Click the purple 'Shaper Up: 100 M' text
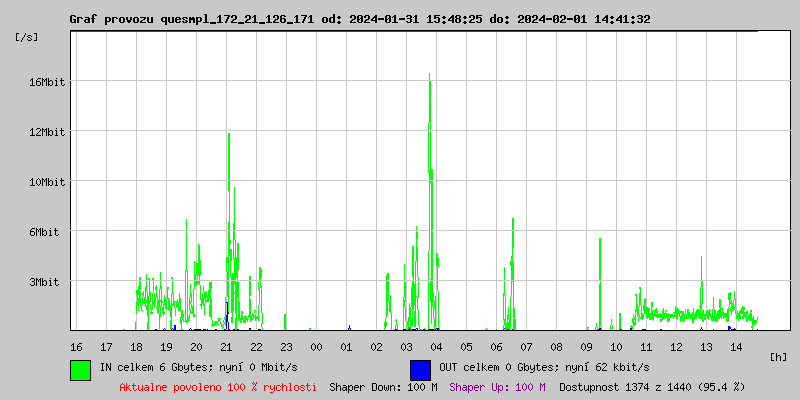 point(497,387)
